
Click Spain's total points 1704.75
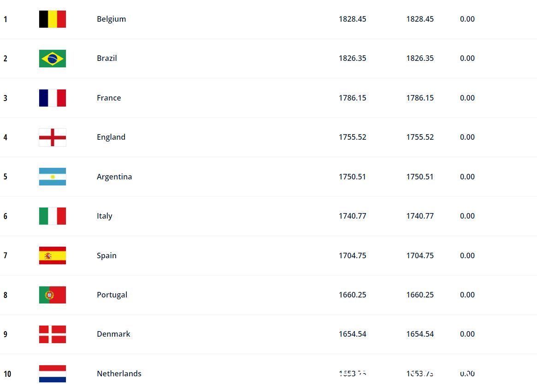point(353,255)
